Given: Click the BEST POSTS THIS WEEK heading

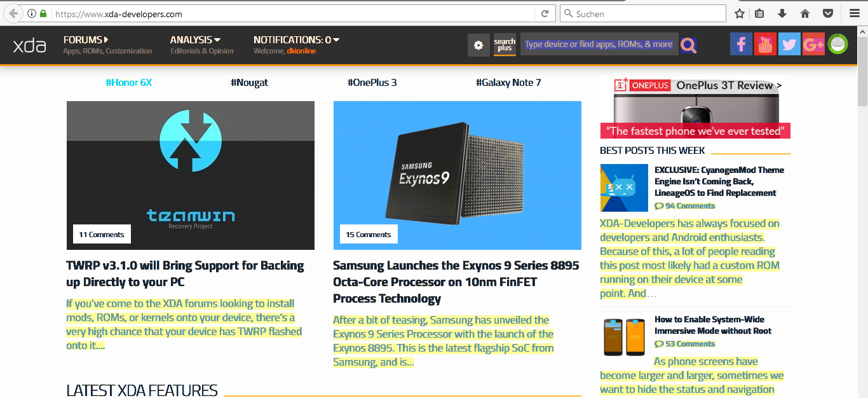Looking at the screenshot, I should click(x=652, y=151).
